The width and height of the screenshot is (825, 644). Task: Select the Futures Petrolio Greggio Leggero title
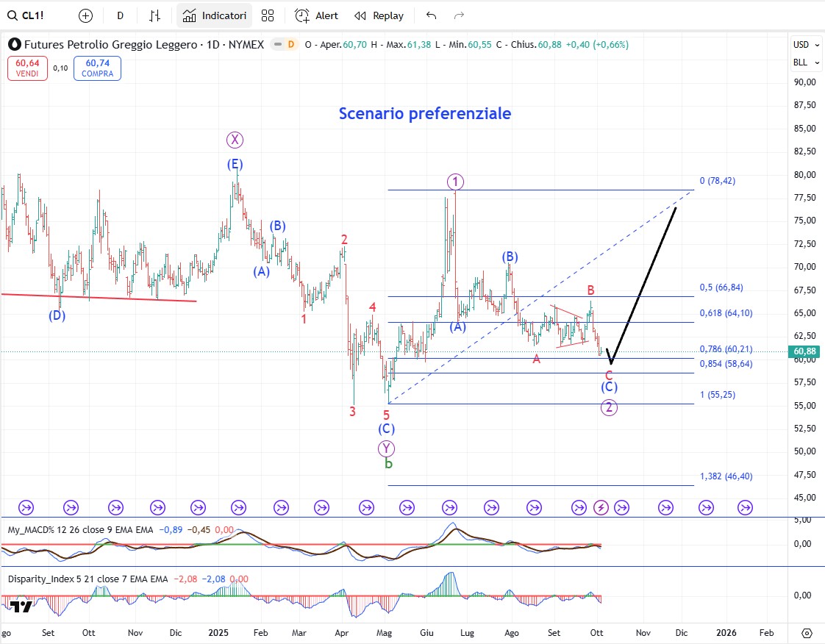(x=110, y=45)
